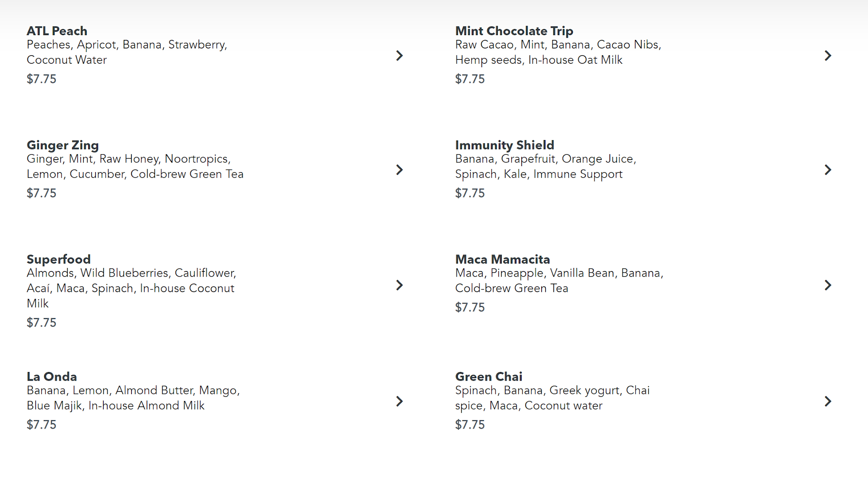This screenshot has height=483, width=868.
Task: Select the La Onda menu item title
Action: coord(52,376)
